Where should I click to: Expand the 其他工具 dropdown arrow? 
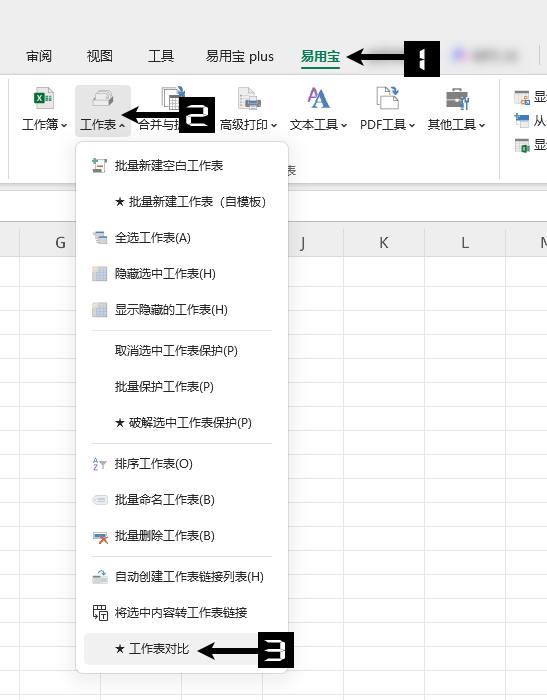(x=482, y=125)
